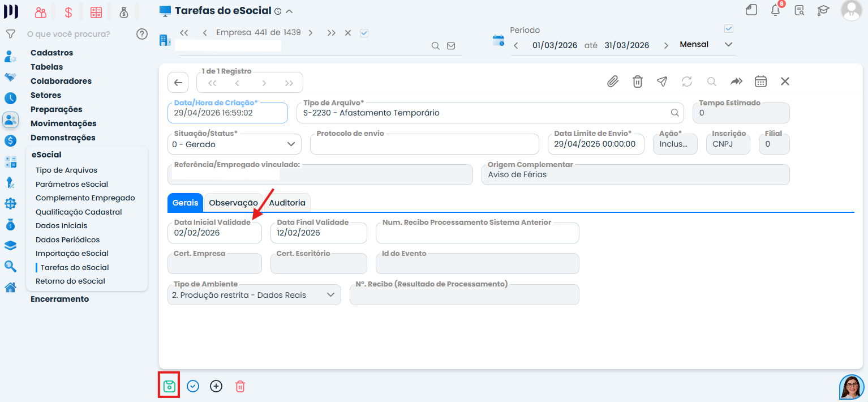Open the Colaboradores menu
This screenshot has height=402, width=868.
click(x=61, y=81)
